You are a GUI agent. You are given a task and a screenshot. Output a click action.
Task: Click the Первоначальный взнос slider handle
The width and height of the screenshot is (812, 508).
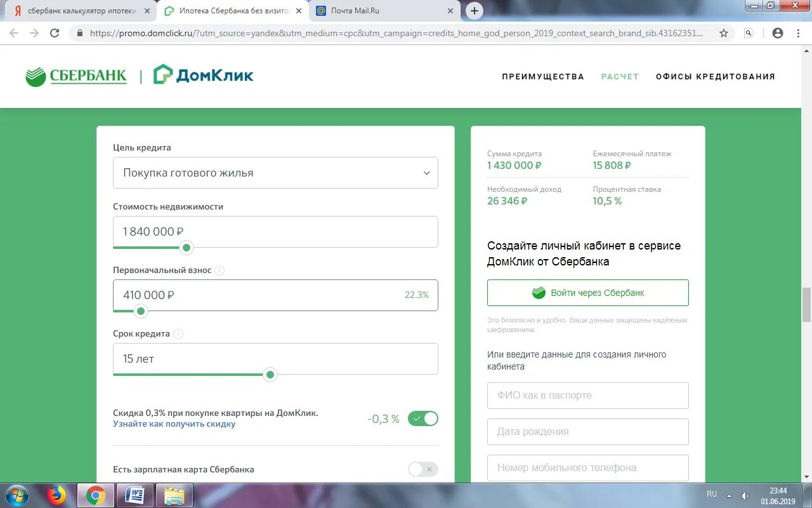(141, 311)
